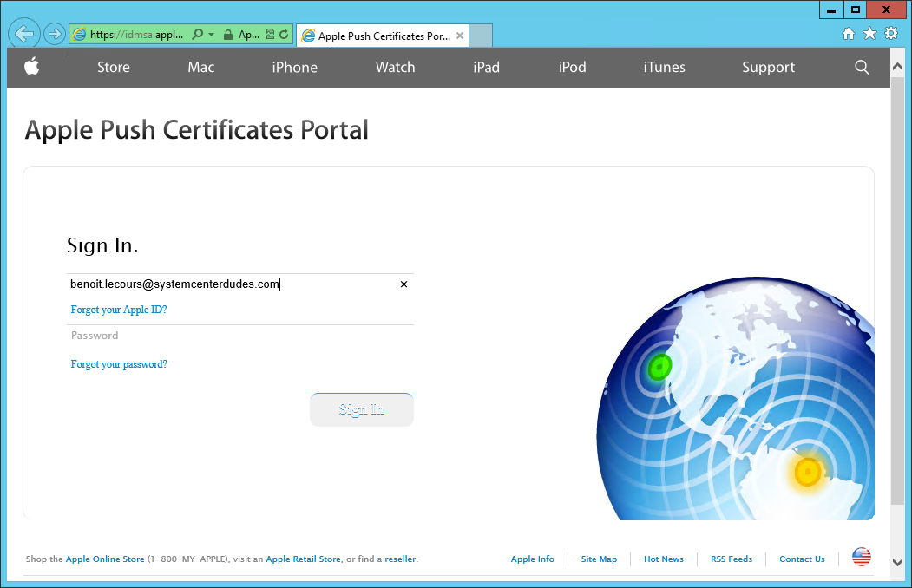Click the search magnifier in address bar
Viewport: 912px width, 588px height.
point(198,35)
